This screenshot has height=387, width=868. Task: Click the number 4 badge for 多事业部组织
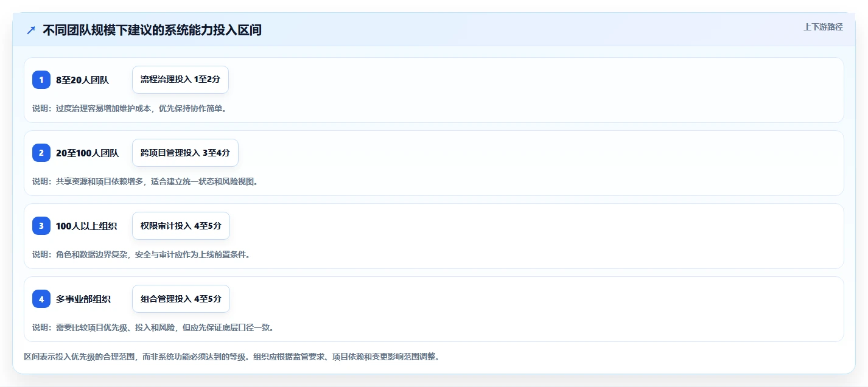click(41, 299)
